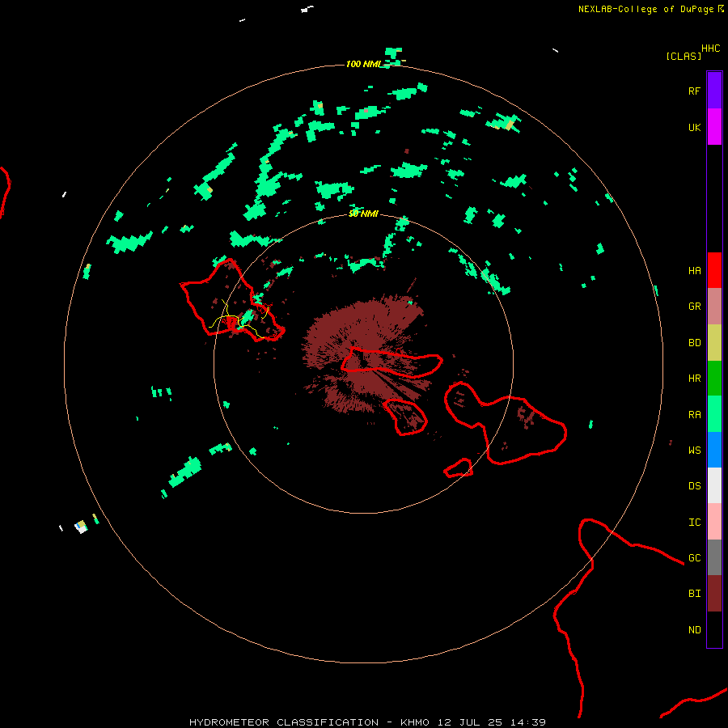Select the GR legend color block
The height and width of the screenshot is (728, 728).
coord(714,307)
